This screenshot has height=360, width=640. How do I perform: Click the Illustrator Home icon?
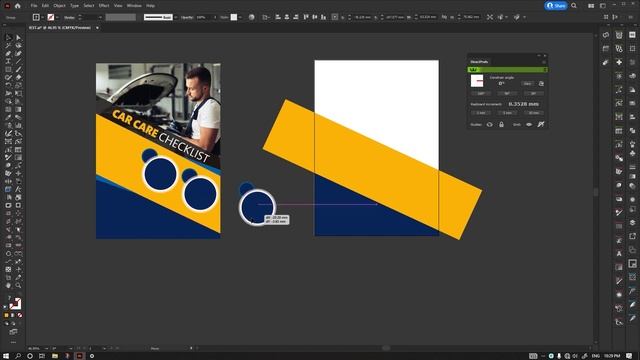18,6
